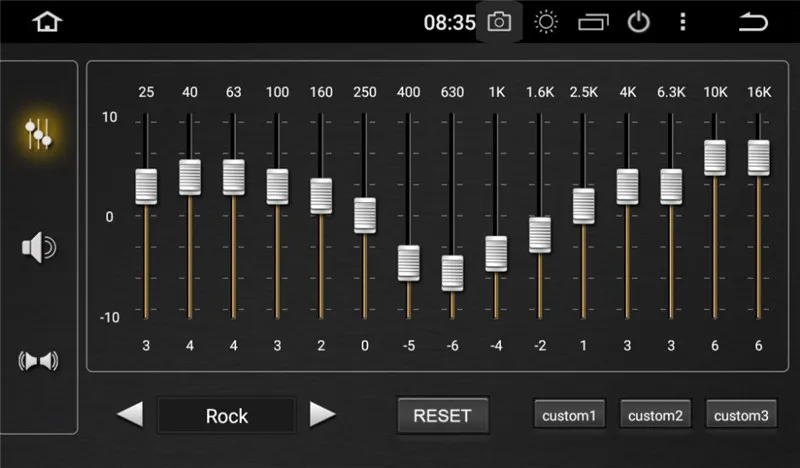Viewport: 800px width, 468px height.
Task: Click the 63 Hz band slider handle
Action: 234,177
